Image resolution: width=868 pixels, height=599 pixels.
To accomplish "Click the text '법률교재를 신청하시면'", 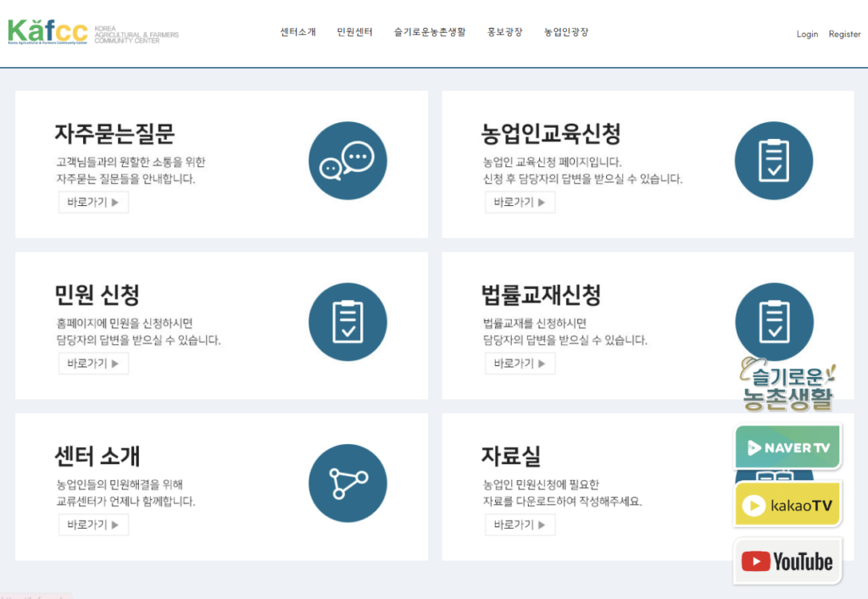I will pyautogui.click(x=534, y=323).
